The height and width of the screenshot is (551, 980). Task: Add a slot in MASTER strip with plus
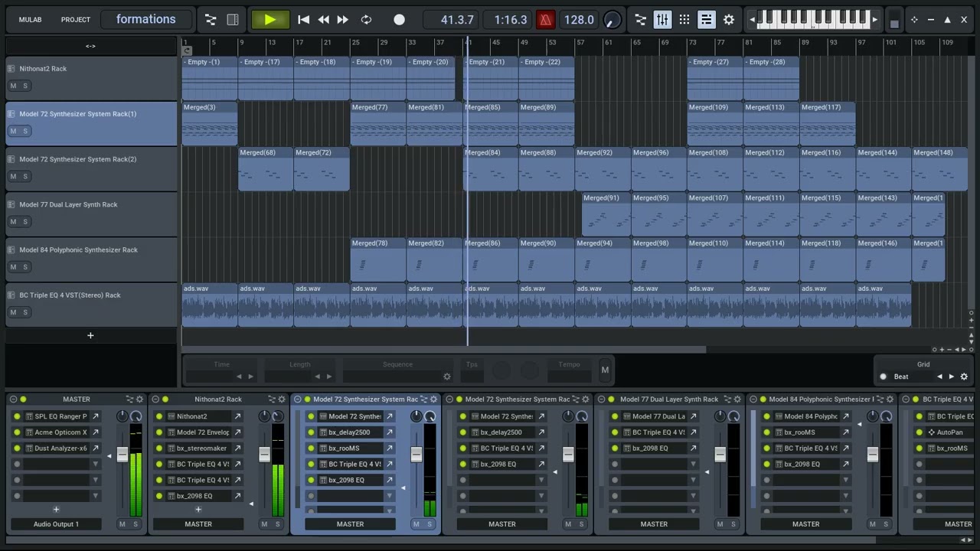click(56, 510)
